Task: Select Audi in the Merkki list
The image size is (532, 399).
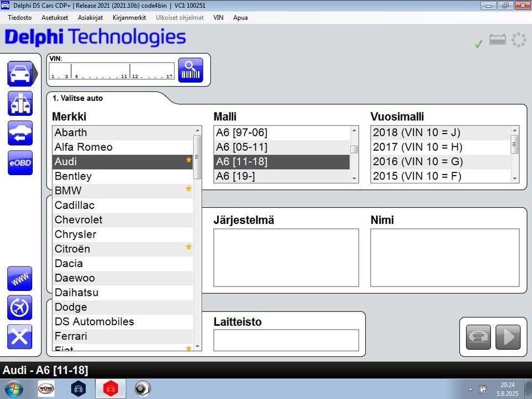Action: [123, 162]
